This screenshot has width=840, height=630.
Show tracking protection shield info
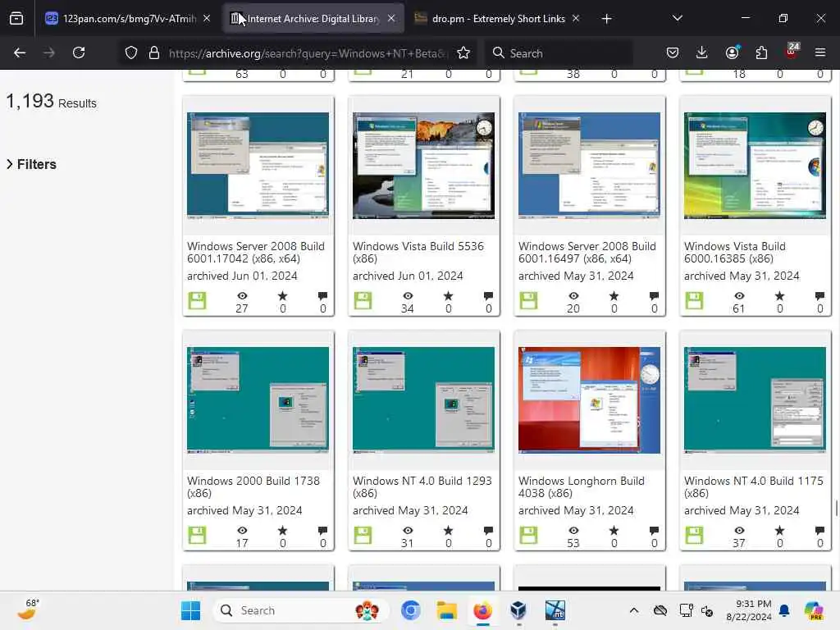pos(131,52)
